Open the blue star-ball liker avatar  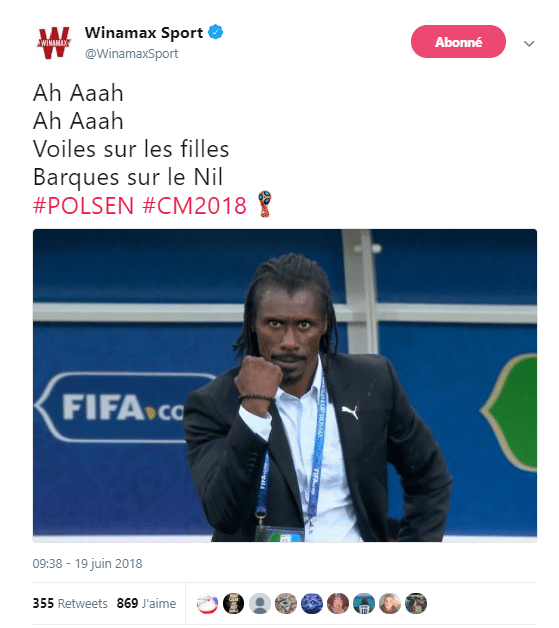(x=312, y=604)
